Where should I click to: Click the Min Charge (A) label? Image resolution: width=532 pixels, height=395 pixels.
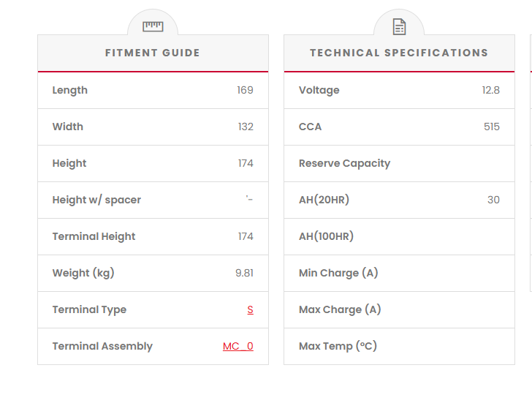pyautogui.click(x=338, y=273)
